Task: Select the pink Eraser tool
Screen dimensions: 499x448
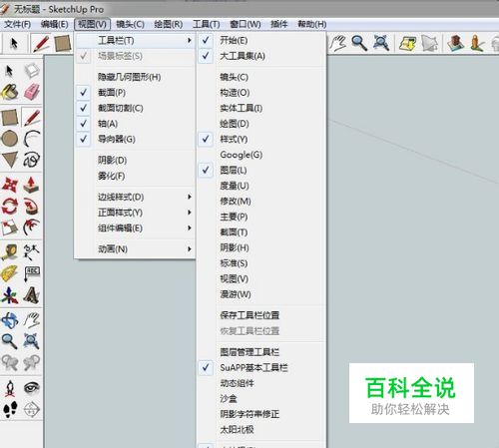Action: tap(32, 92)
